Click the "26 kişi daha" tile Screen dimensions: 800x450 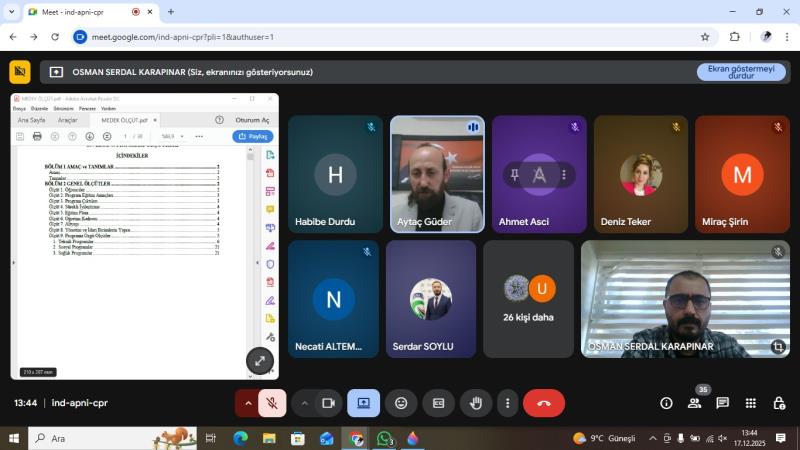[x=528, y=298]
